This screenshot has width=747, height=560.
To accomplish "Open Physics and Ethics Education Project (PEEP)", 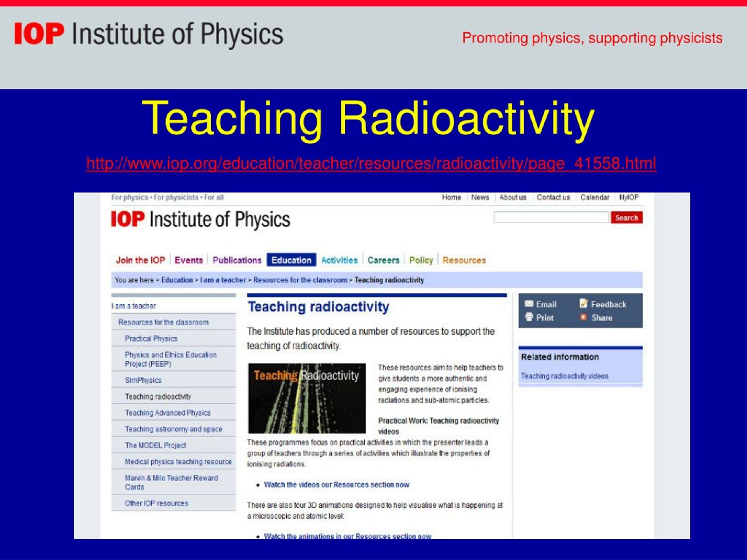I will click(170, 359).
